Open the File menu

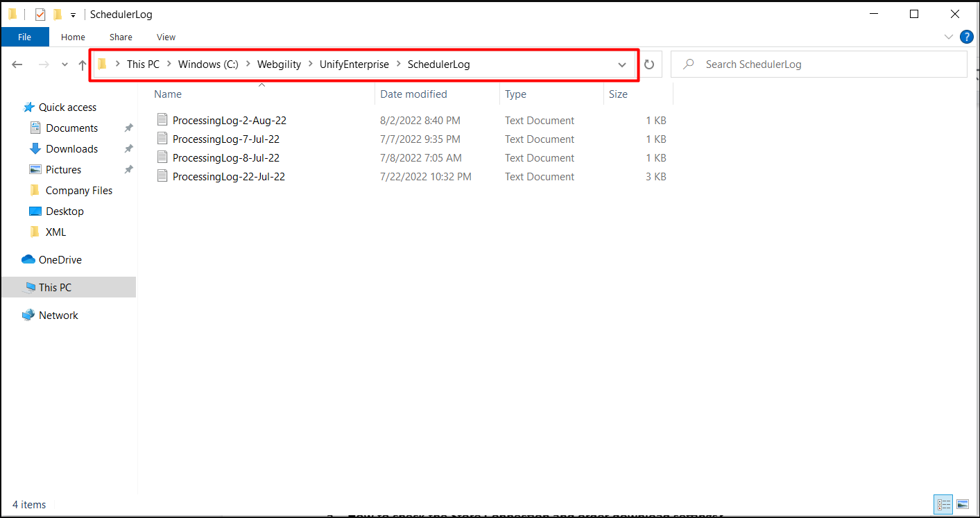(24, 37)
